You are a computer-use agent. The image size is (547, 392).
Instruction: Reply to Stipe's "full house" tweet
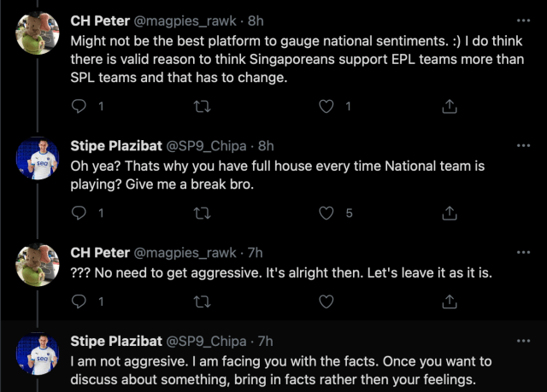click(79, 213)
